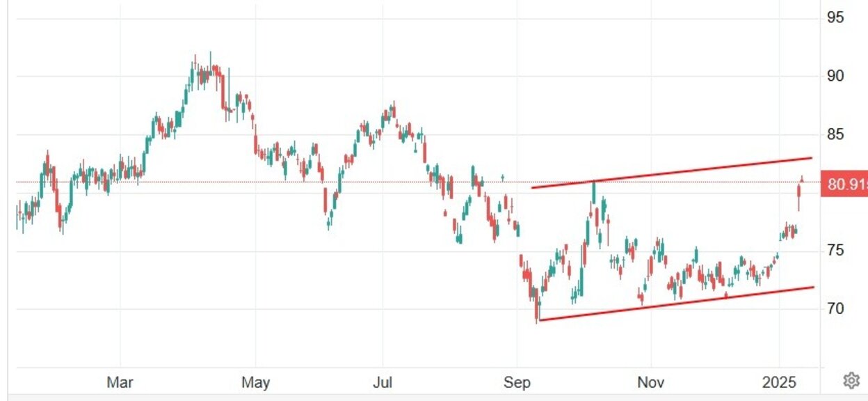
Task: Click the Sep label on time axis
Action: (x=517, y=382)
